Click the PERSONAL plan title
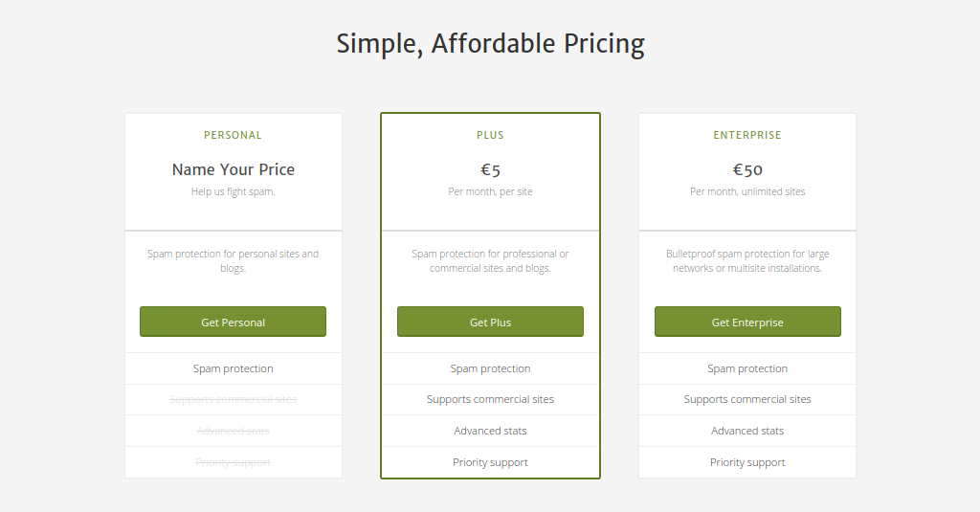Image resolution: width=980 pixels, height=512 pixels. click(233, 136)
